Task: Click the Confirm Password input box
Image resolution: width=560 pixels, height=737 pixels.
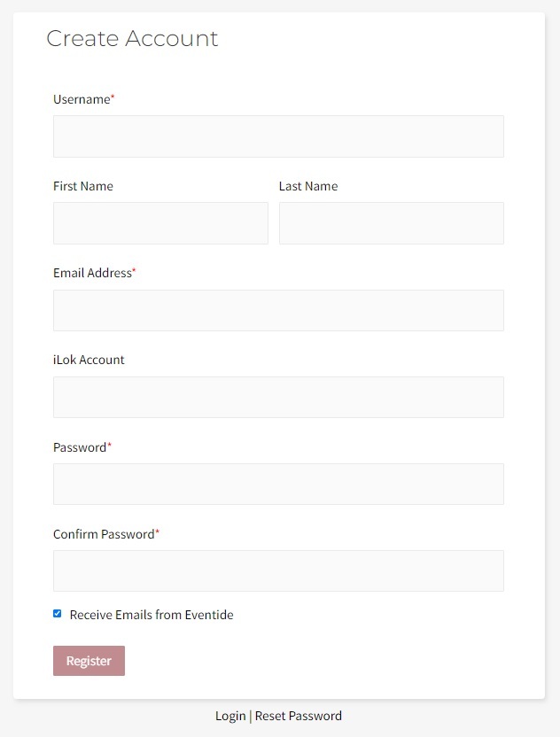Action: pos(278,570)
